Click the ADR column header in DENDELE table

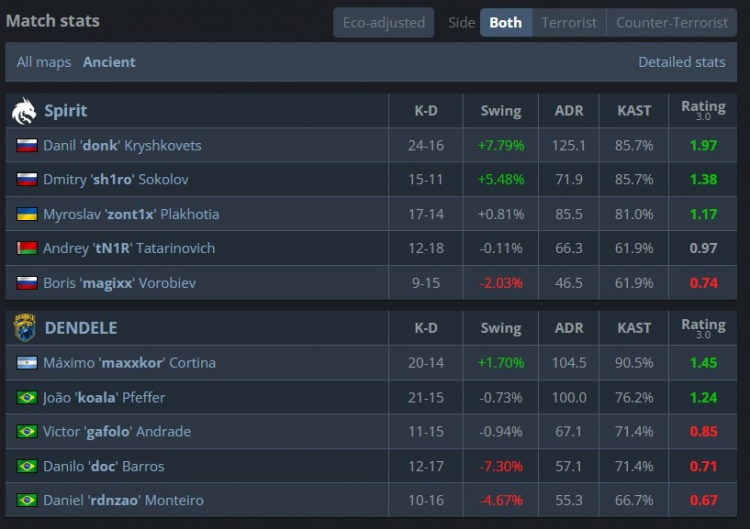point(569,328)
